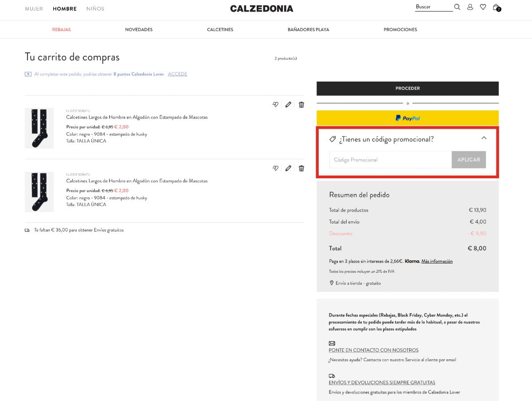The width and height of the screenshot is (532, 401).
Task: Open the PROMOCIONES menu
Action: pyautogui.click(x=400, y=30)
